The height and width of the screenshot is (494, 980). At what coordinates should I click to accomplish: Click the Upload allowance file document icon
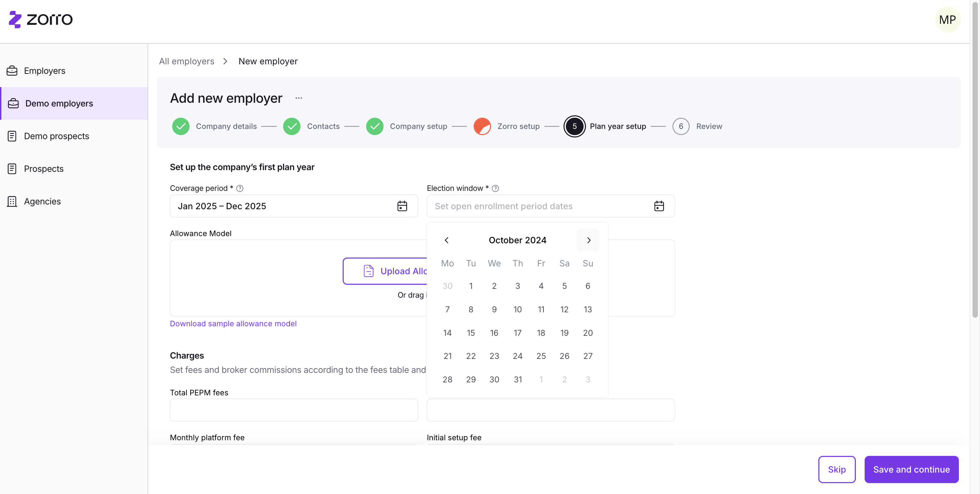point(369,271)
